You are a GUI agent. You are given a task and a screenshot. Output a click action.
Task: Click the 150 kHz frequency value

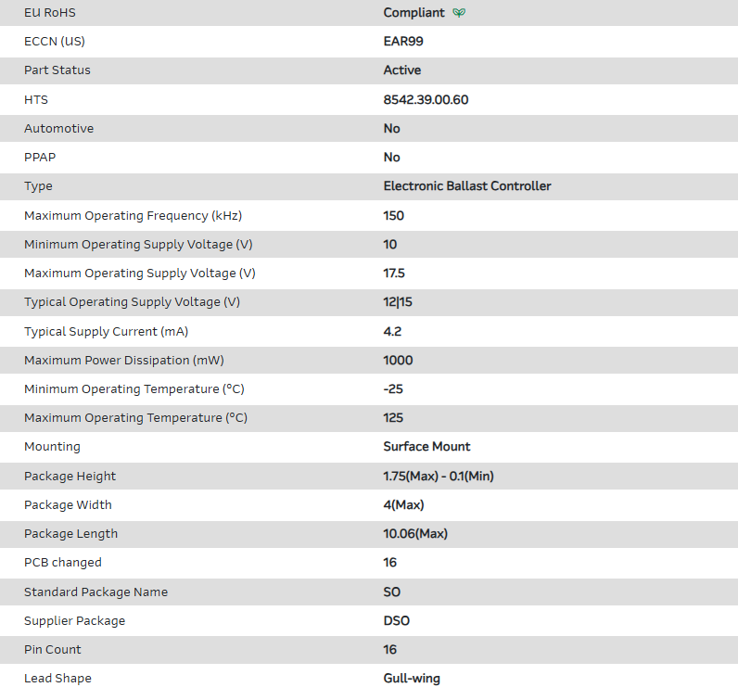tap(394, 216)
